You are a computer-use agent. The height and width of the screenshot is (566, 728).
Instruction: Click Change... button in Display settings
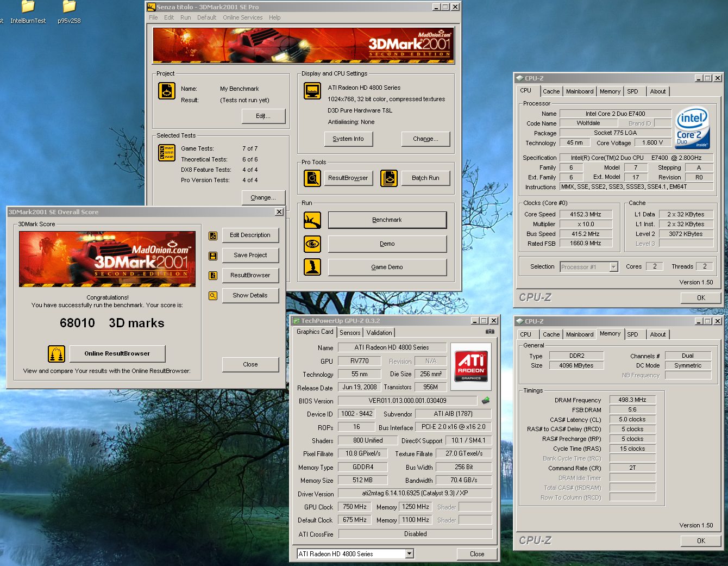click(425, 139)
